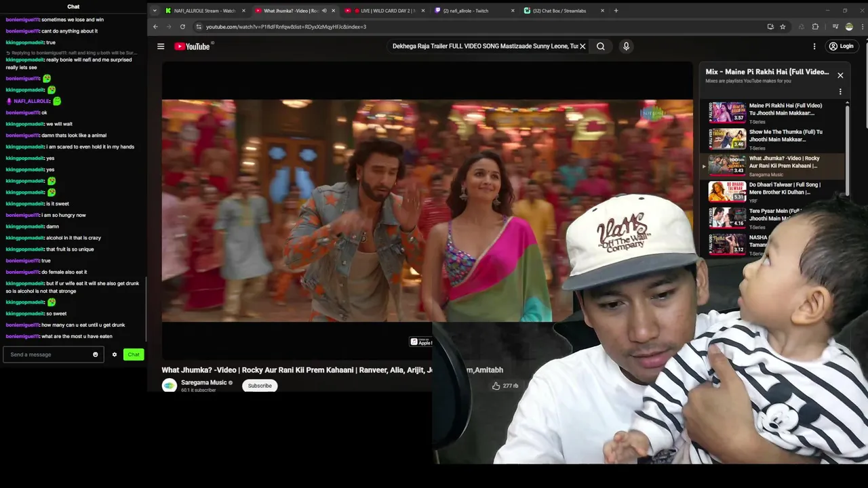Click the Mix - Maine Pi Rakhi Hai title
This screenshot has width=868, height=488.
coord(767,72)
